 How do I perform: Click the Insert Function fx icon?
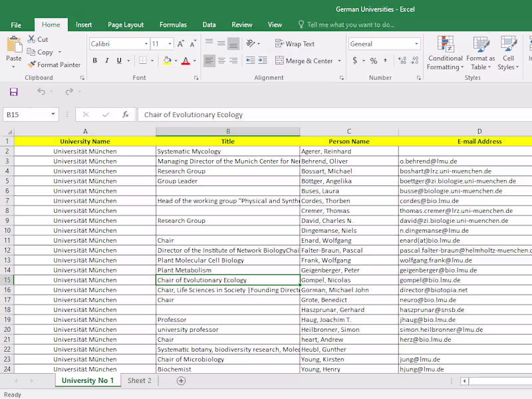click(x=125, y=114)
